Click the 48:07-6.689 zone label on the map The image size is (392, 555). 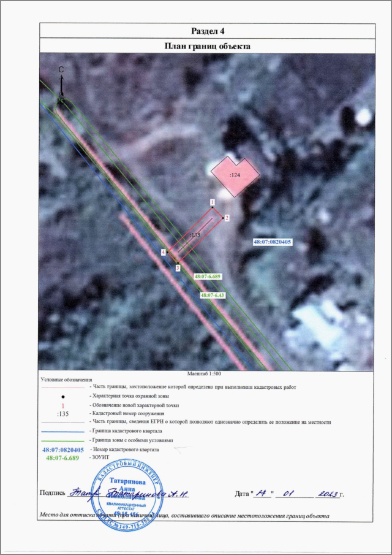point(207,277)
